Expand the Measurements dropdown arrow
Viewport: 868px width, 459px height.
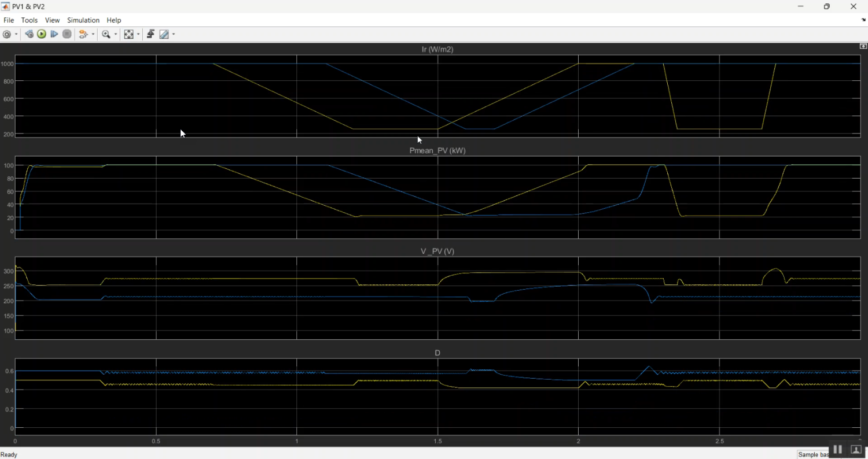174,34
